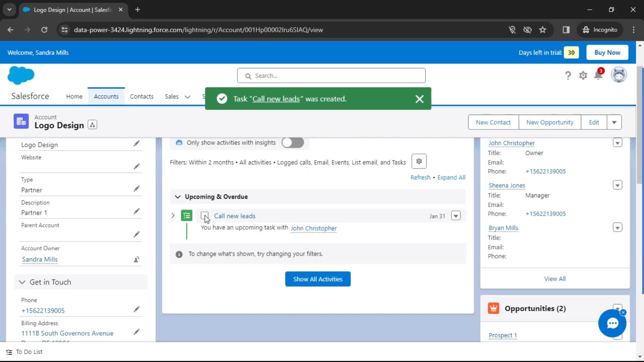Screen dimensions: 644x362
Task: Refresh the activity timeline
Action: tap(420, 177)
